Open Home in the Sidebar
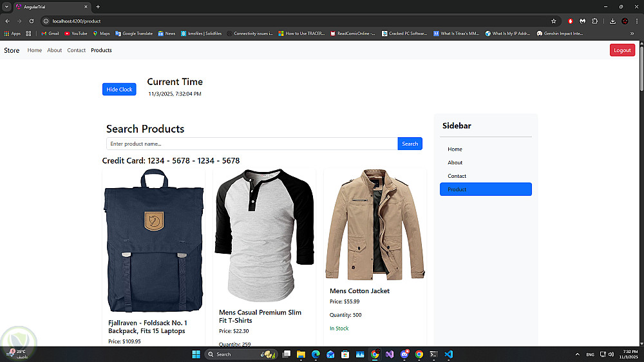This screenshot has width=644, height=362. (x=486, y=149)
